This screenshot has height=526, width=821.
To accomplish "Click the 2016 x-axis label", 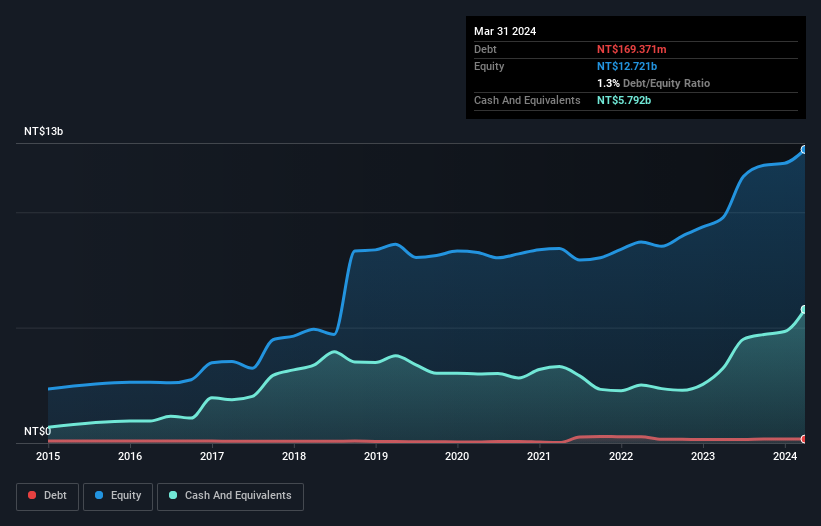I will tap(130, 456).
